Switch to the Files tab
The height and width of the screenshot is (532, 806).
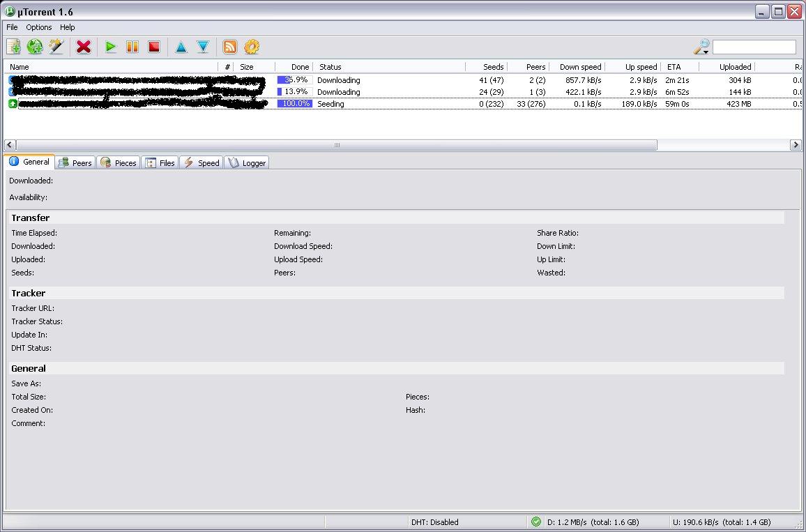pyautogui.click(x=160, y=163)
